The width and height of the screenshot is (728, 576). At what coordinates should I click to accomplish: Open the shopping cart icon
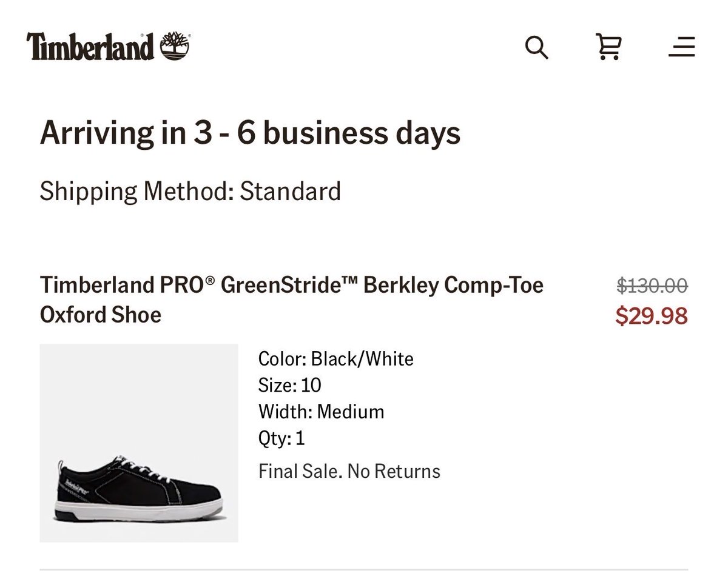point(608,47)
